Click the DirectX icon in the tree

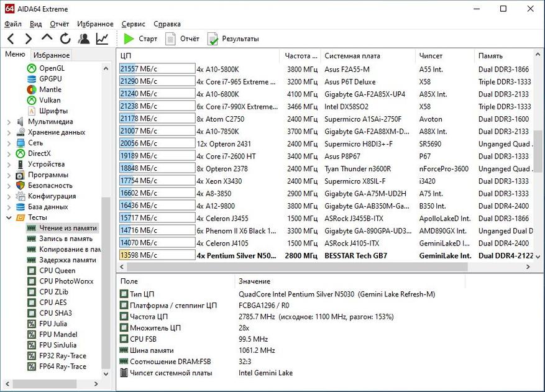click(x=21, y=153)
